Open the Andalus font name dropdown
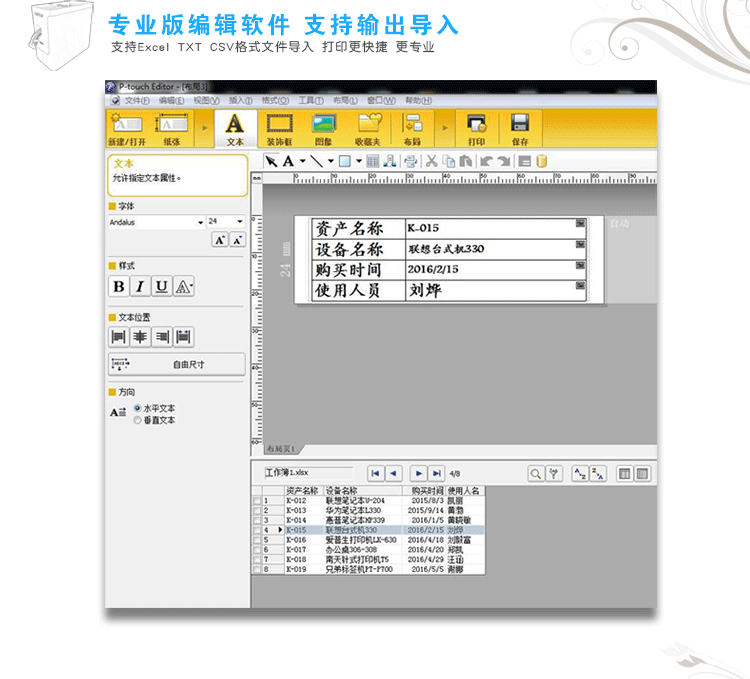This screenshot has height=679, width=750. (x=200, y=222)
